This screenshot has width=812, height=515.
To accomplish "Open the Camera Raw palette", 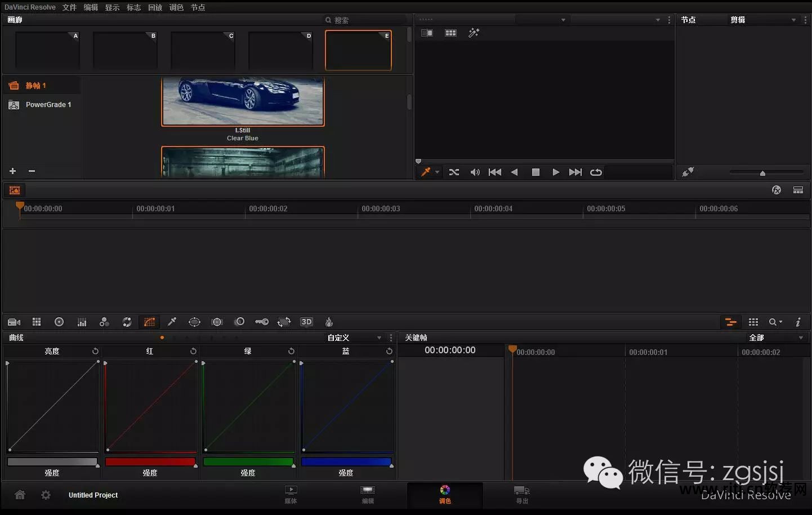I will coord(15,322).
